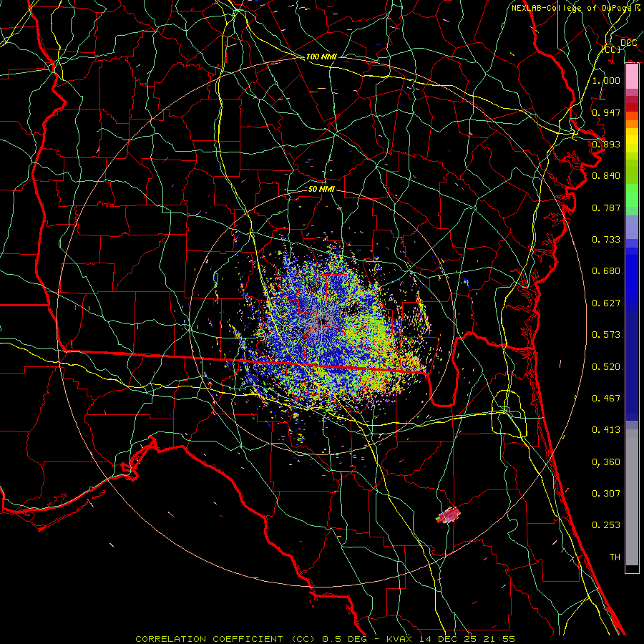The height and width of the screenshot is (644, 644).
Task: Click the 0.947 legend value
Action: click(x=606, y=112)
